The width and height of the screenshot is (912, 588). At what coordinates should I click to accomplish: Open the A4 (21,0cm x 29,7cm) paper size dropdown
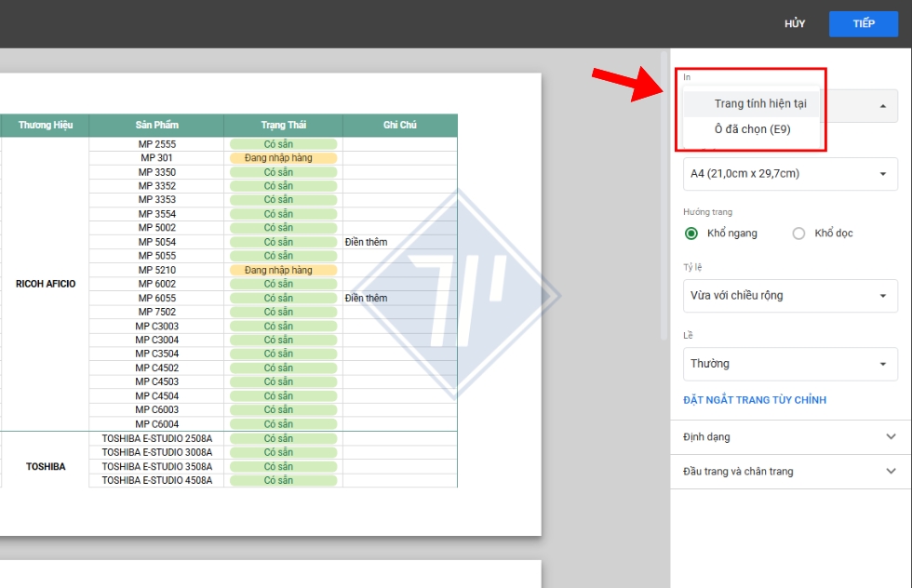(789, 174)
